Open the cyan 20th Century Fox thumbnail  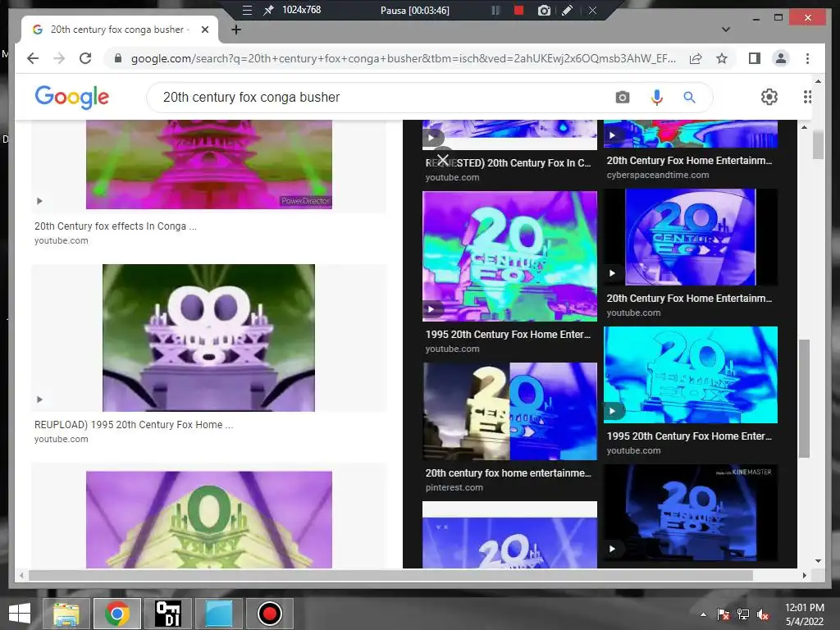[691, 374]
